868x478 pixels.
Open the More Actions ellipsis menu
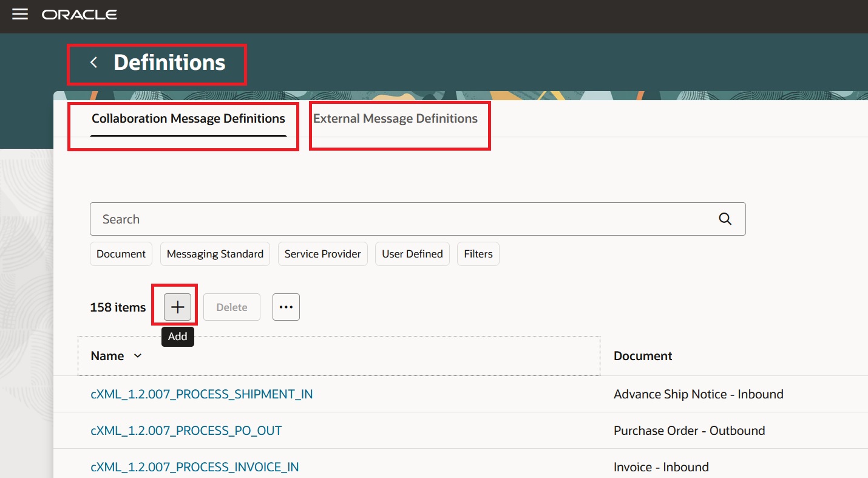pyautogui.click(x=285, y=307)
